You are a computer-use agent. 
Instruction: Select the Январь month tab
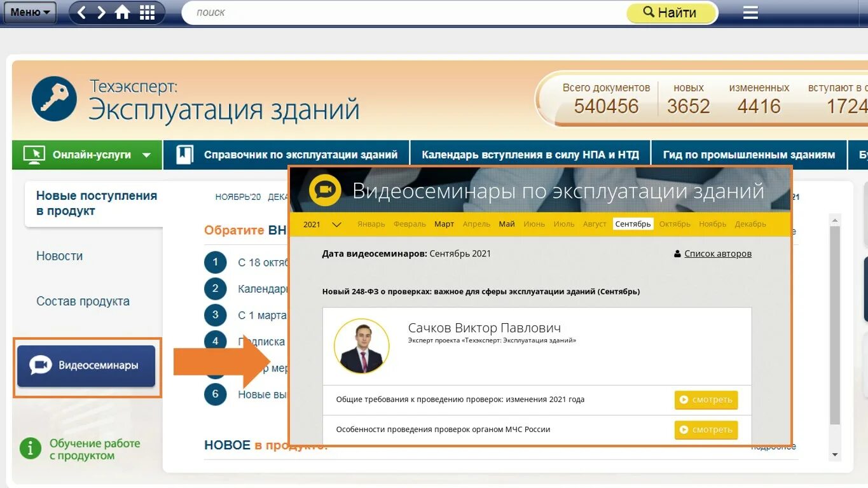click(371, 224)
